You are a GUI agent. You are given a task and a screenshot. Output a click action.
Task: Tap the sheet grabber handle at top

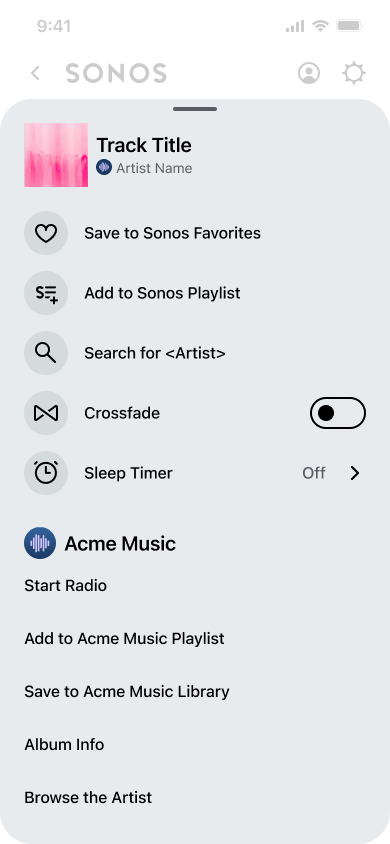click(195, 109)
